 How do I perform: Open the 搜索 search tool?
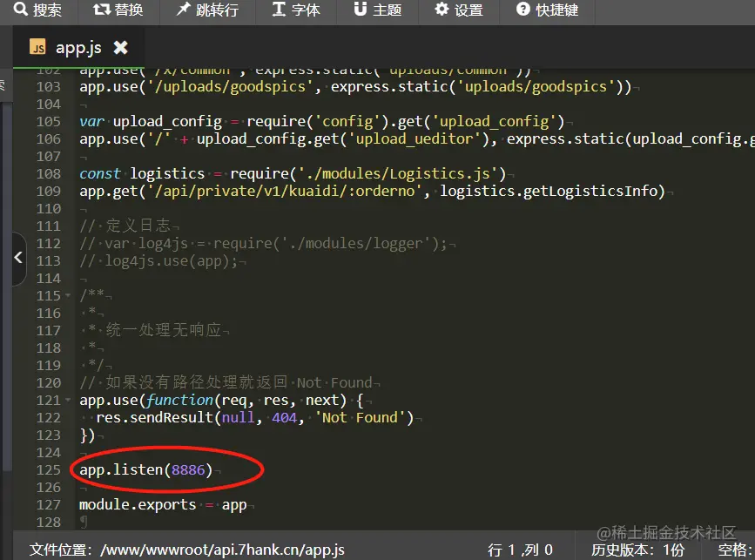tap(37, 10)
